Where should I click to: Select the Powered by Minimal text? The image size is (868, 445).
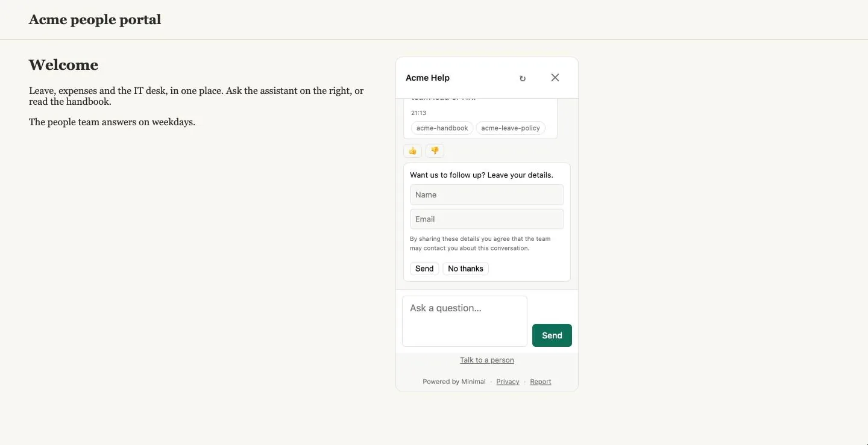(x=454, y=382)
